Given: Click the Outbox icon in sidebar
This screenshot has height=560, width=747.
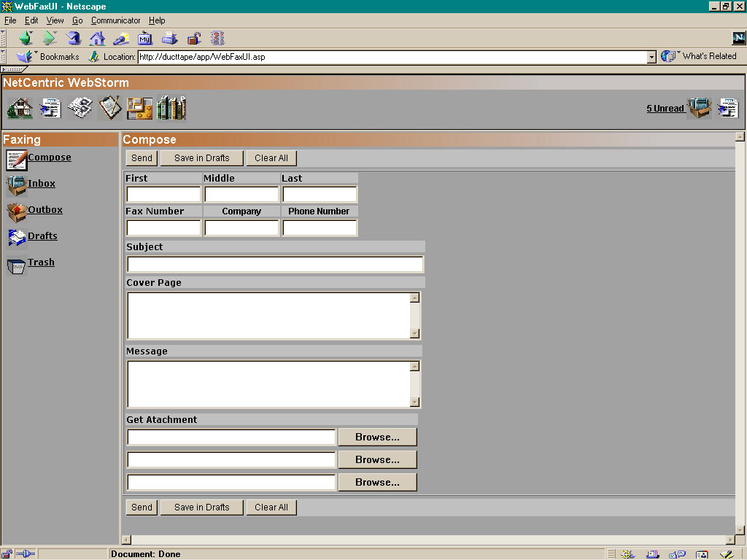Looking at the screenshot, I should click(16, 211).
